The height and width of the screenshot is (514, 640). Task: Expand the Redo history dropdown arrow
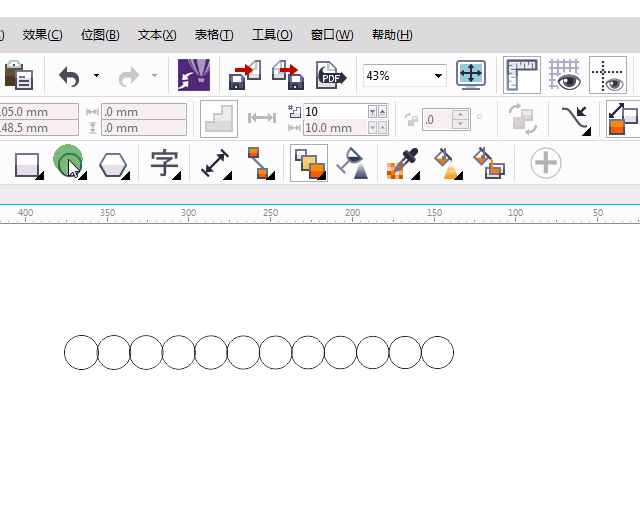pos(154,76)
